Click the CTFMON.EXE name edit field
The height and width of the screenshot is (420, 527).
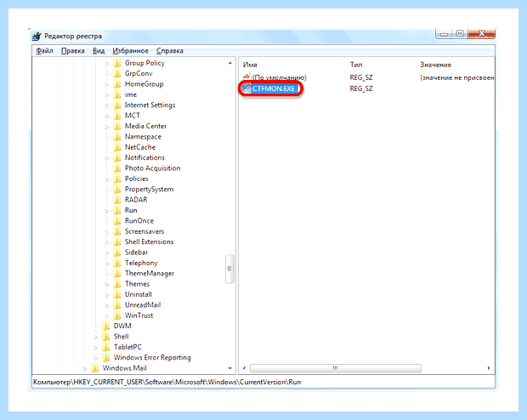275,88
